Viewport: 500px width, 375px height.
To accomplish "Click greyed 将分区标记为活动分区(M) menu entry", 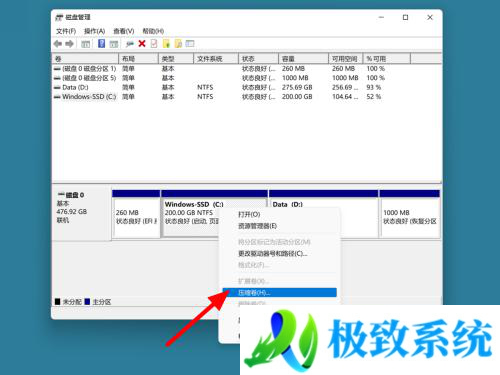I will click(x=279, y=242).
